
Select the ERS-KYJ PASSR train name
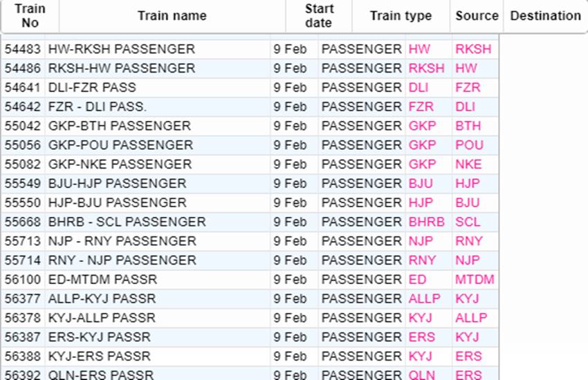pos(100,337)
